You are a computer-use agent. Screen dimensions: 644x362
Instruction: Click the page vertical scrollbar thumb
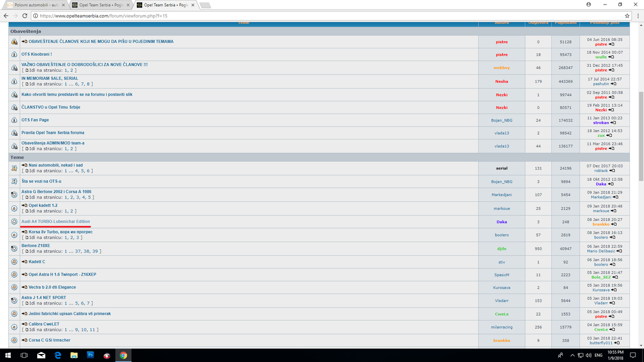[640, 136]
